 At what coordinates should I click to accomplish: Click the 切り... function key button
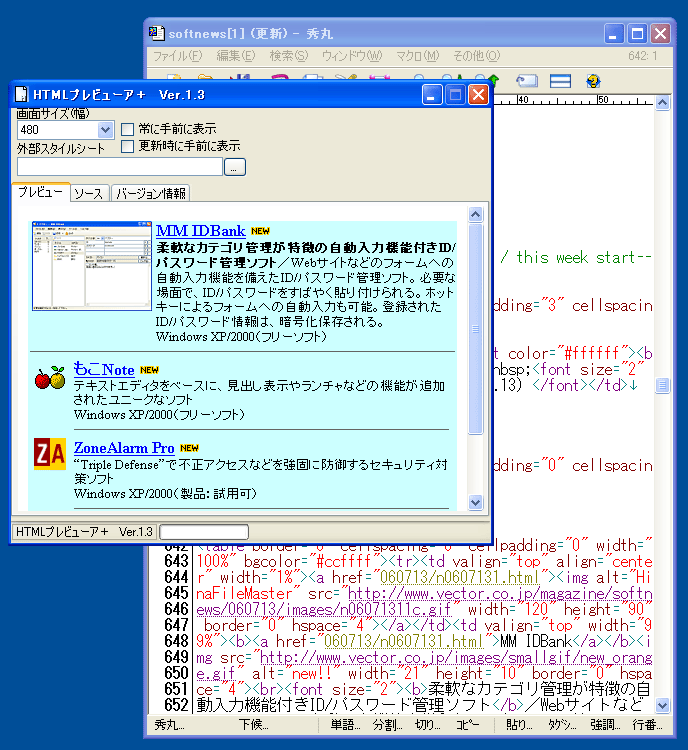(x=428, y=725)
